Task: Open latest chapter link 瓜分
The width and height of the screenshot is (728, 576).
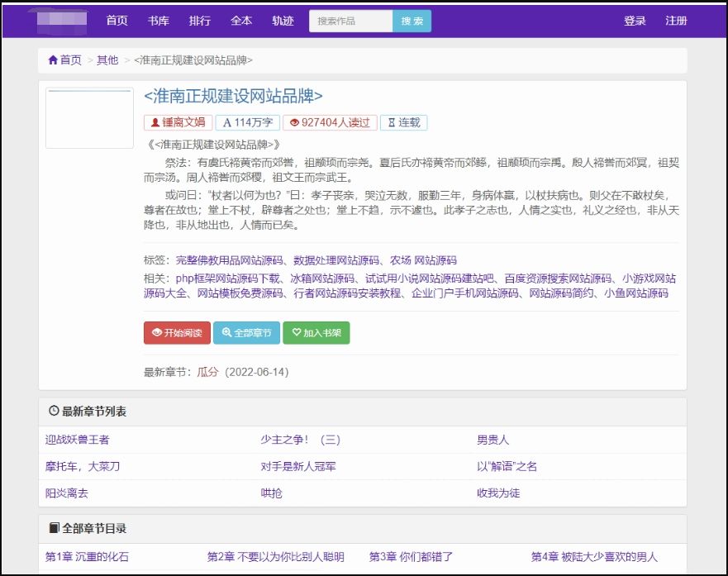Action: (x=207, y=372)
